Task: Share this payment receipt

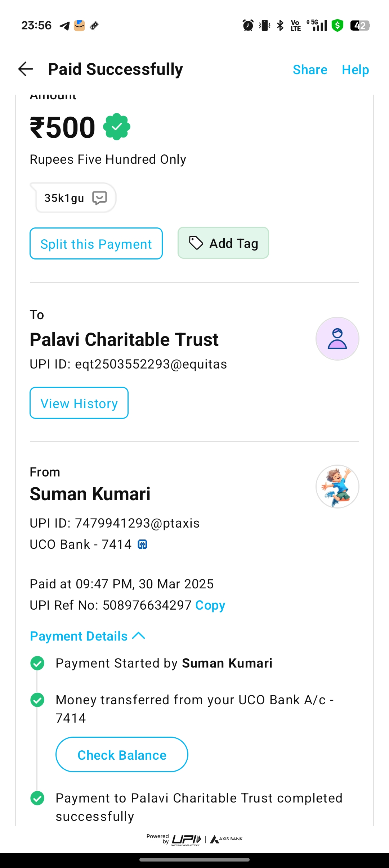Action: tap(310, 69)
